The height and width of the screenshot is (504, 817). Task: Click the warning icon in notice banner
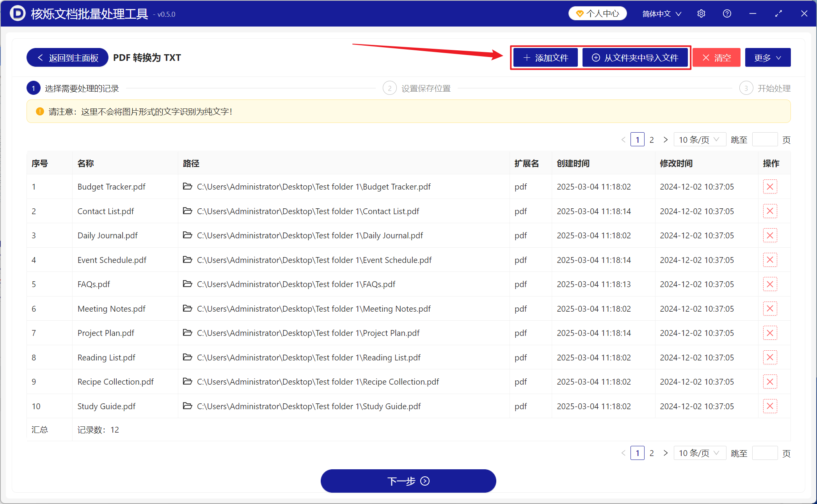click(40, 112)
